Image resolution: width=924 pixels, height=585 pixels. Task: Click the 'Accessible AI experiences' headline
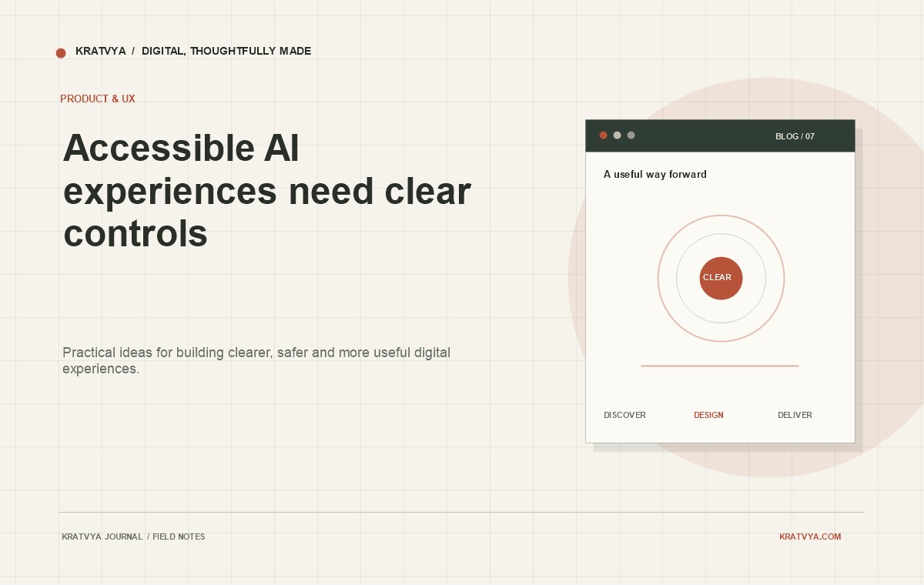[x=266, y=190]
